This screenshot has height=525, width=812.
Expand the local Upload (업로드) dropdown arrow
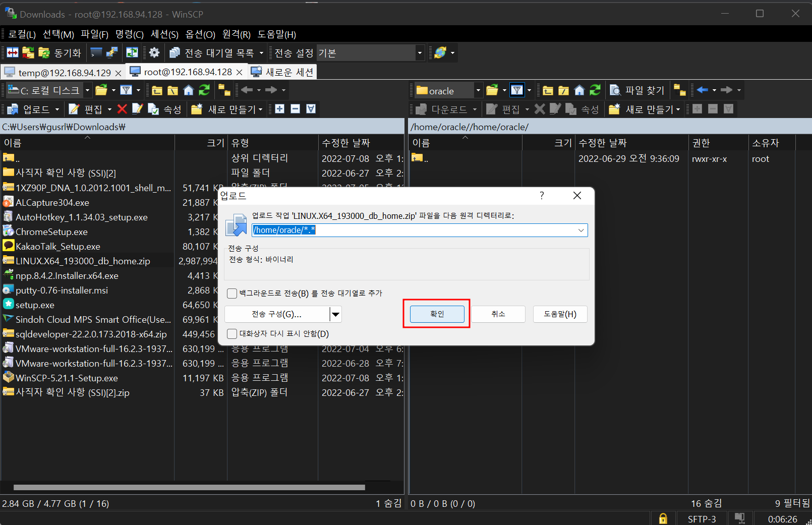pyautogui.click(x=57, y=109)
